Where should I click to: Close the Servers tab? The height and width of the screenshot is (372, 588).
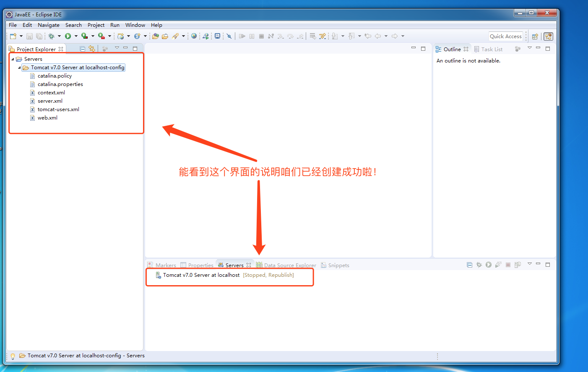(x=249, y=265)
